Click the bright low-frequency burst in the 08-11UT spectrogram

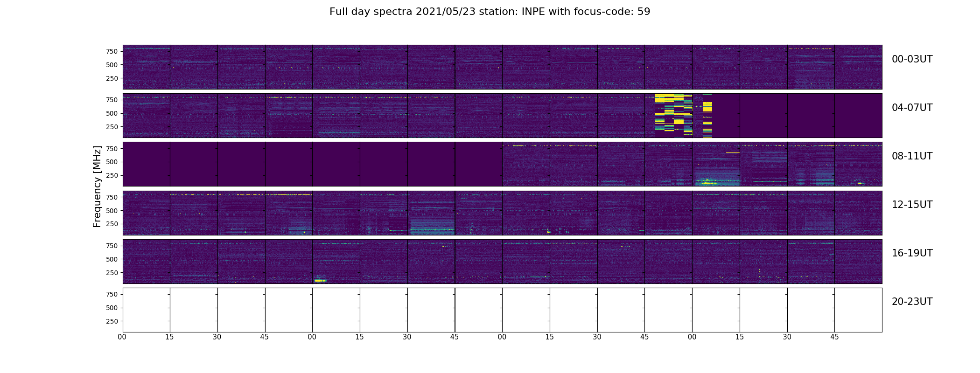[x=708, y=182]
